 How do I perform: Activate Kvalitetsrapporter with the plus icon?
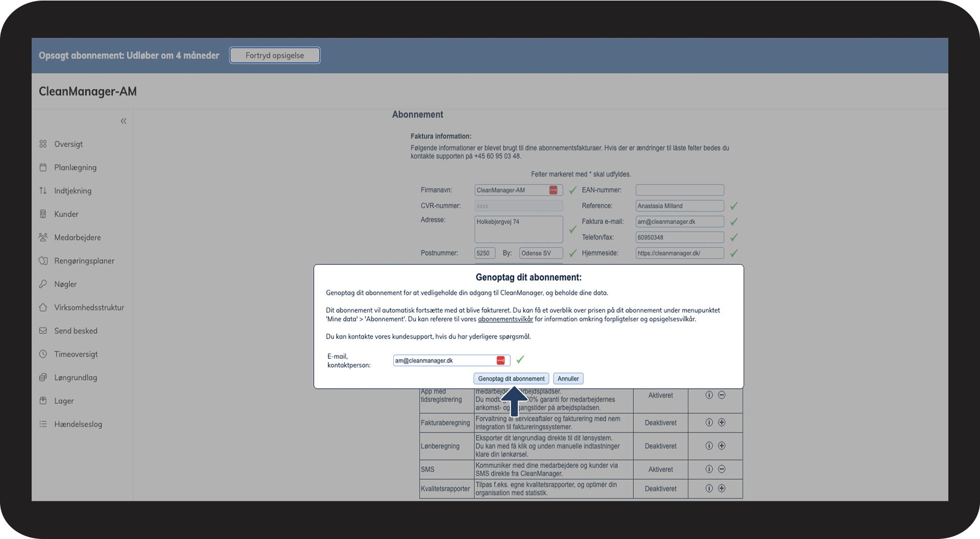pos(722,488)
